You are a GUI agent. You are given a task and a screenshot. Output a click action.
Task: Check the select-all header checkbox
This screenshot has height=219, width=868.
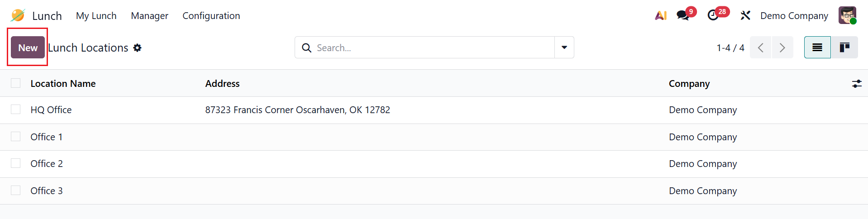pos(16,83)
